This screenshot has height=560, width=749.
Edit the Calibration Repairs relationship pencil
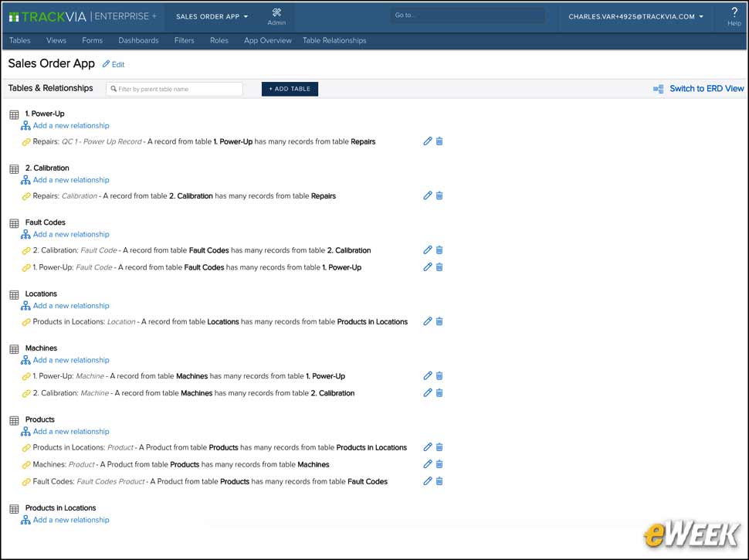coord(428,195)
